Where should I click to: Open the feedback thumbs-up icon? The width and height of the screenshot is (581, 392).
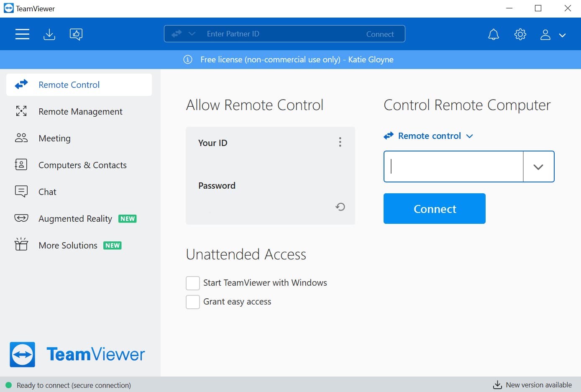pos(76,34)
